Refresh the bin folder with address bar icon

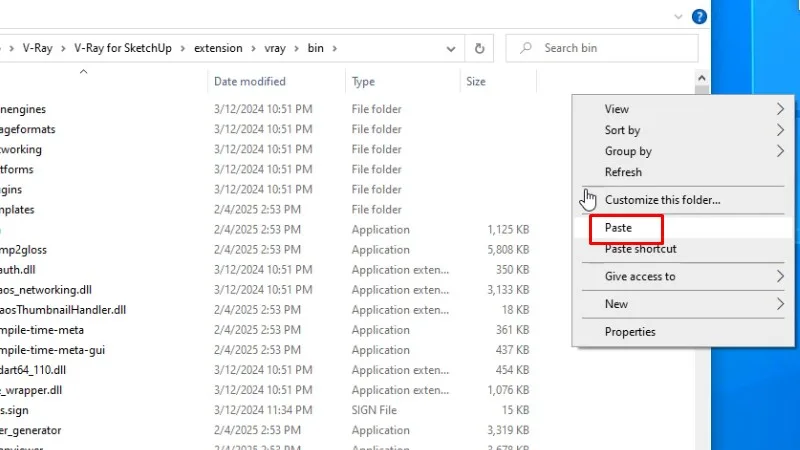[479, 48]
